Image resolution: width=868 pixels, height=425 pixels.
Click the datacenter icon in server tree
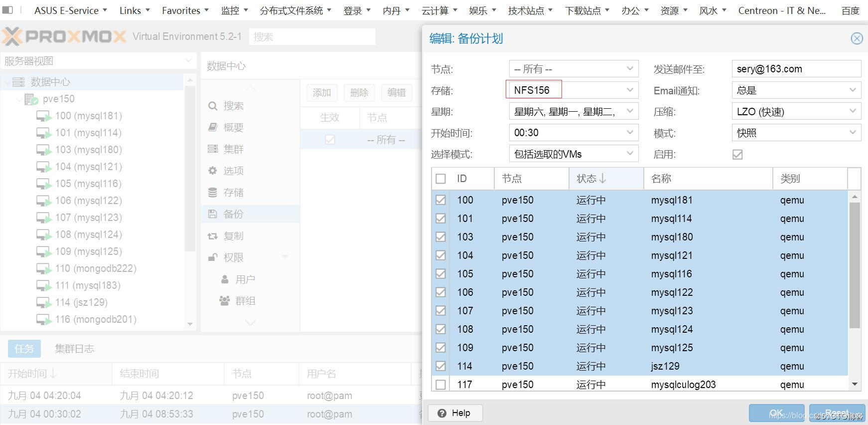pos(18,82)
